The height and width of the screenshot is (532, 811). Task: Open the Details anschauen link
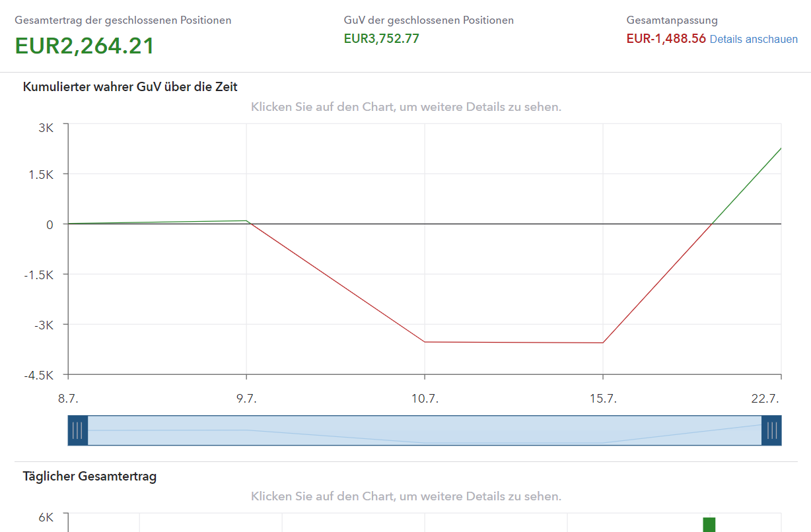[754, 39]
